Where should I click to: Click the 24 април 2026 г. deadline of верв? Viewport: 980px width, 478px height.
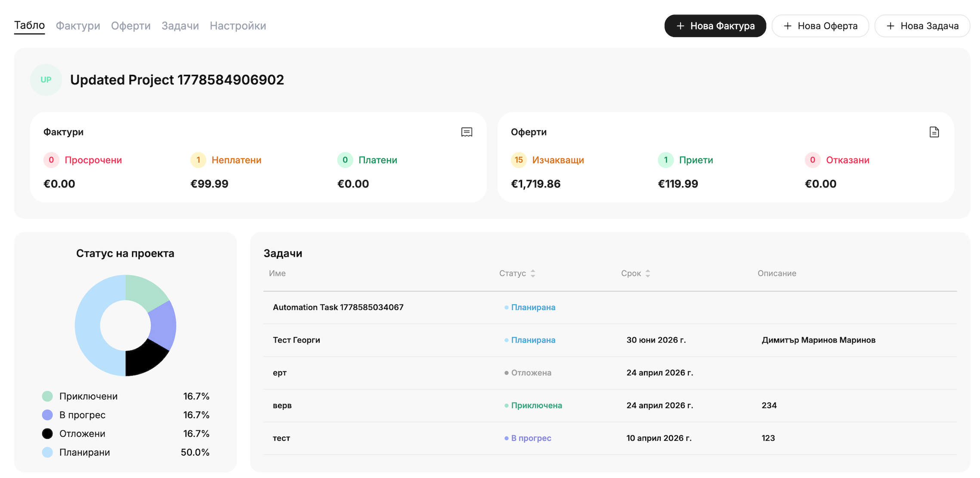point(660,405)
